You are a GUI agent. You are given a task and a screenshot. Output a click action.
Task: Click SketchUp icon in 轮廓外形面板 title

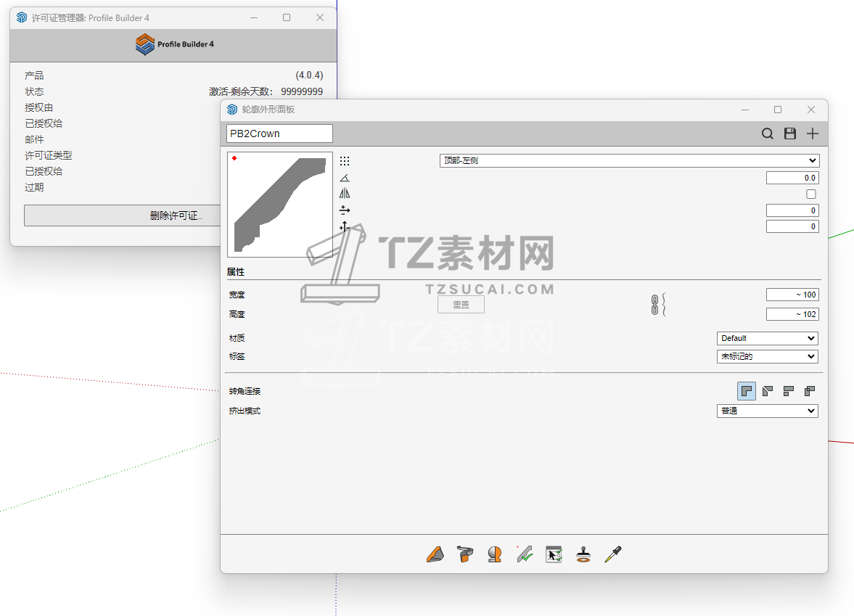[x=233, y=110]
